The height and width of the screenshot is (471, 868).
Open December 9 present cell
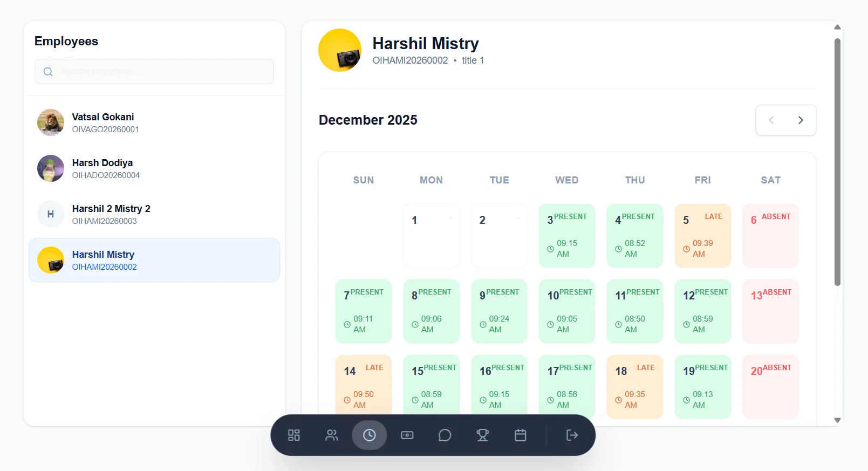[x=500, y=311]
